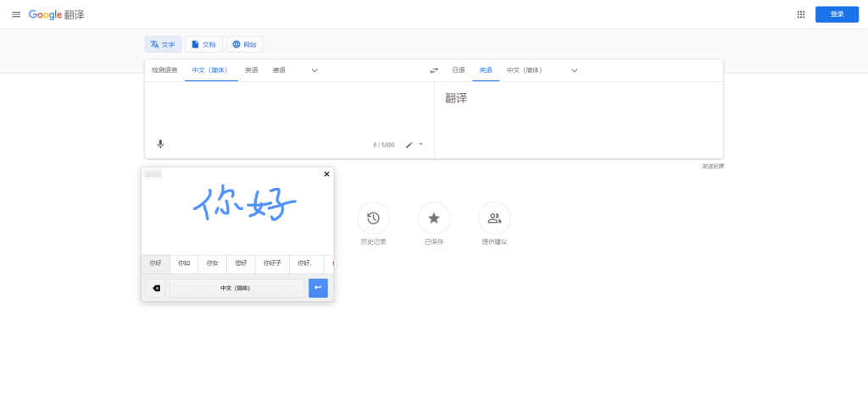
Task: Choose handwriting suggestion 你如
Action: tap(184, 263)
